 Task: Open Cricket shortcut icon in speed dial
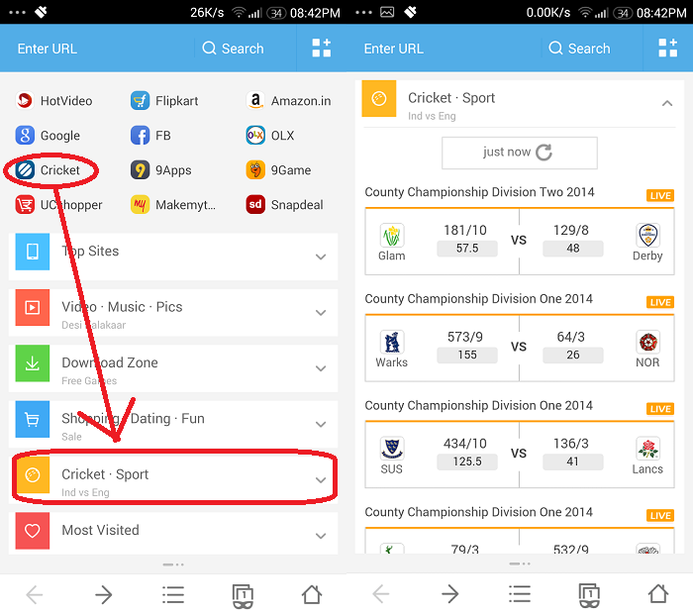pos(25,169)
